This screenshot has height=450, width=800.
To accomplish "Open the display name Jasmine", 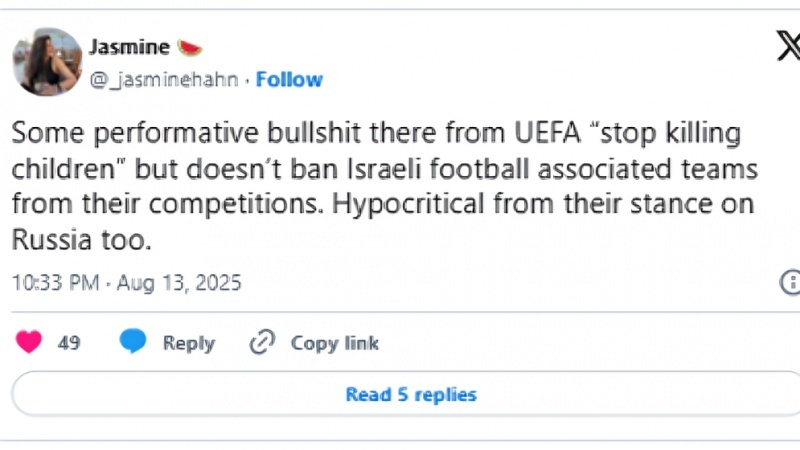I will pyautogui.click(x=128, y=47).
